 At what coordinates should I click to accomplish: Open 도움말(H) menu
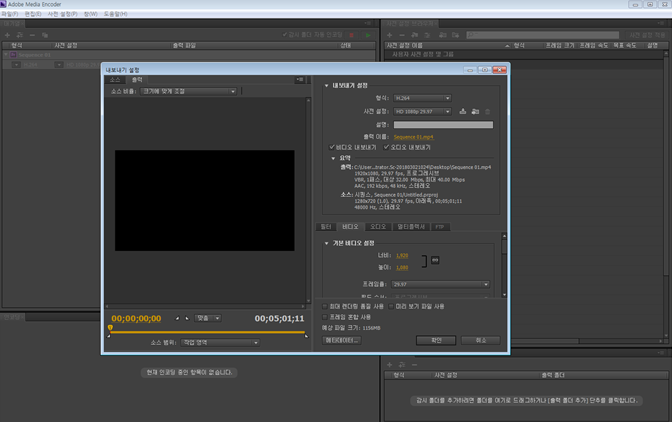coord(116,14)
